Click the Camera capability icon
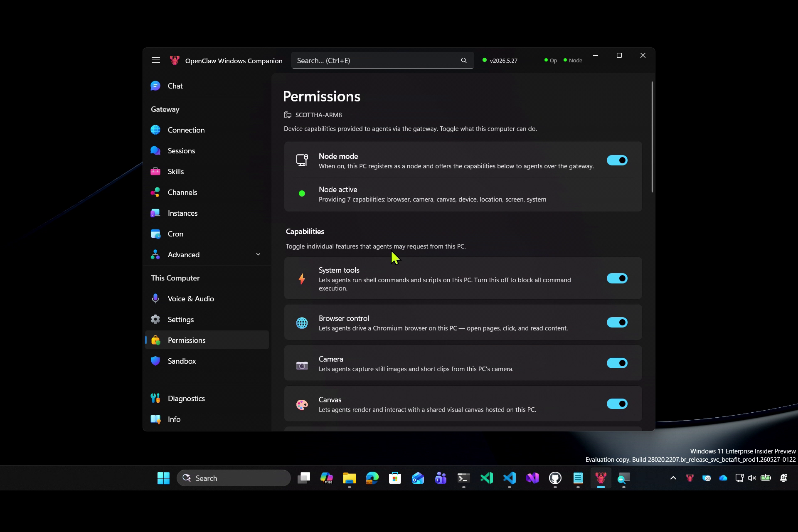Screen dimensions: 798x532 click(x=302, y=365)
